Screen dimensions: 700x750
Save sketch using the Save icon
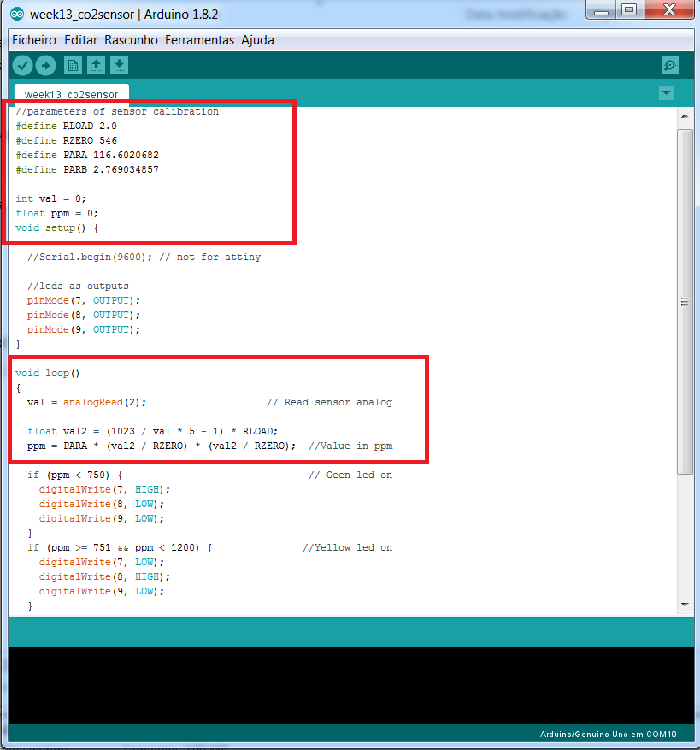click(119, 66)
